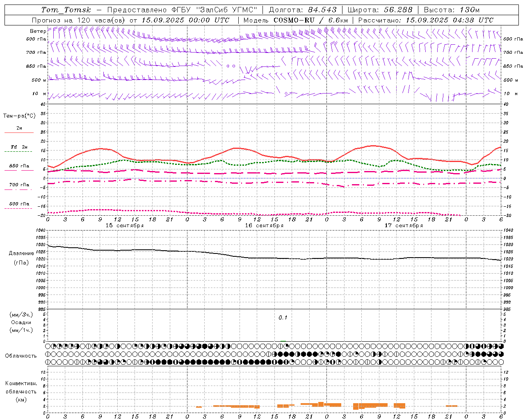The height and width of the screenshot is (420, 525).
Task: Click the Ветер wind section label
Action: coord(38,31)
